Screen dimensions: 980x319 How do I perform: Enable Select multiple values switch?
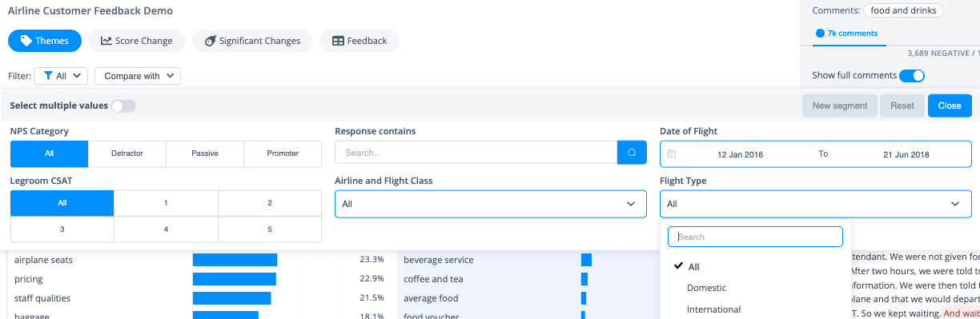tap(124, 106)
